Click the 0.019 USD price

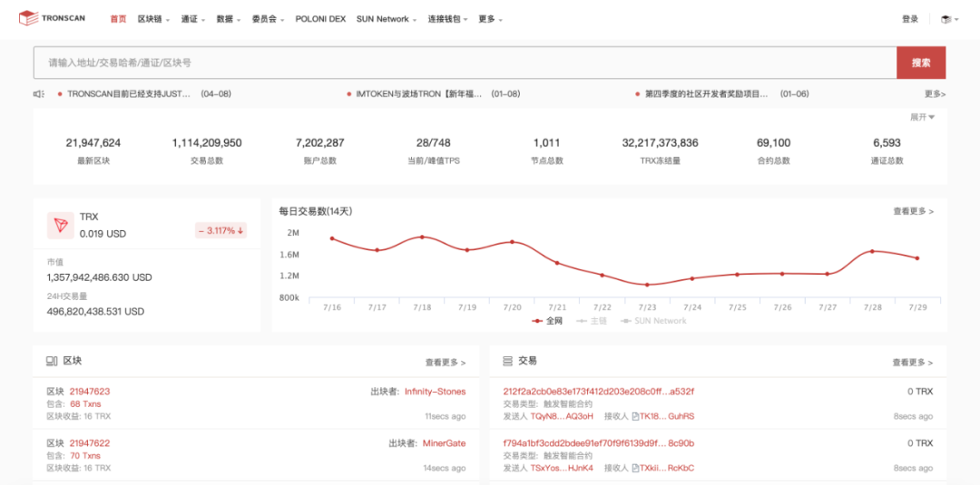coord(103,234)
